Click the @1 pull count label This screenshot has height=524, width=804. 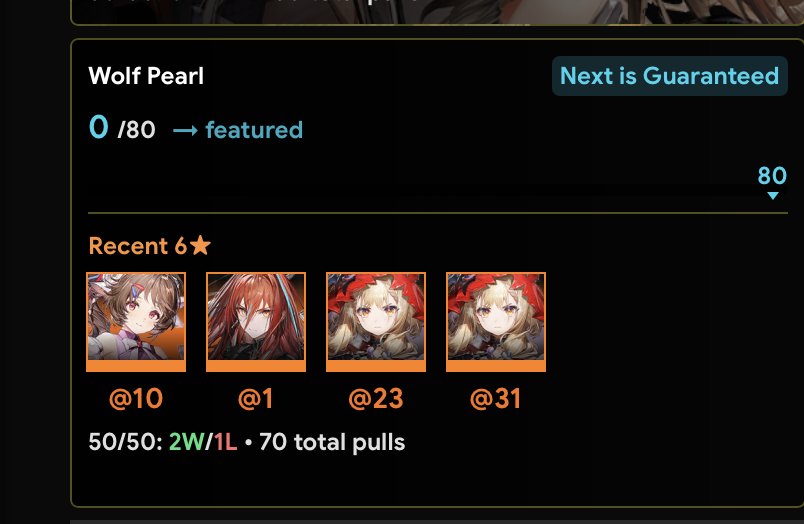(x=255, y=398)
